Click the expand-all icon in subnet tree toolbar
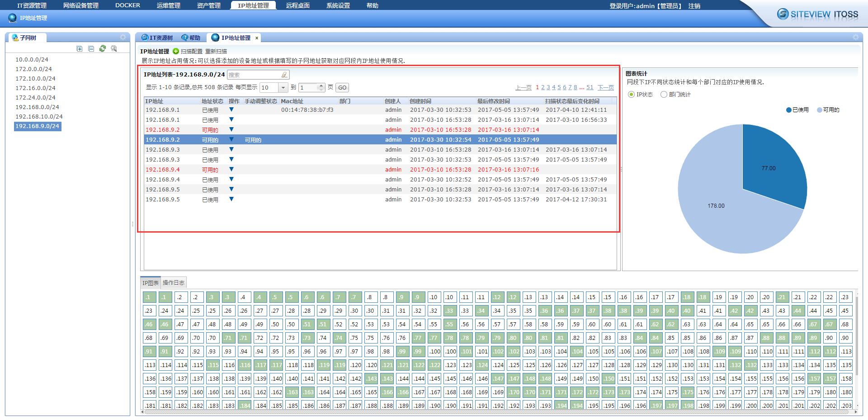 (80, 49)
